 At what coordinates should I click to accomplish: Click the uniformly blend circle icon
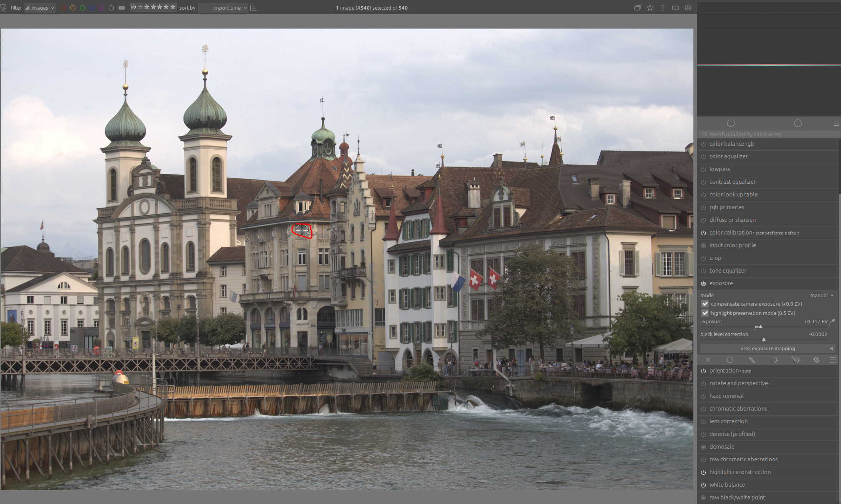[730, 360]
